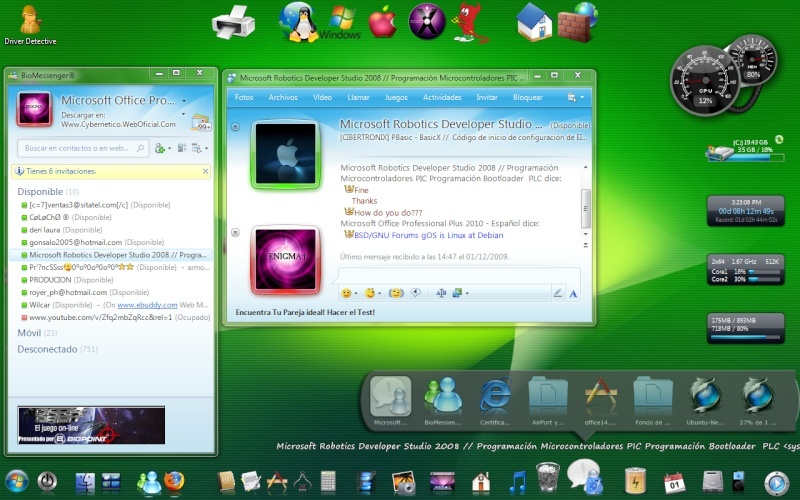
Task: Select the Ubuntu-Ne... item in stack
Action: tap(705, 401)
